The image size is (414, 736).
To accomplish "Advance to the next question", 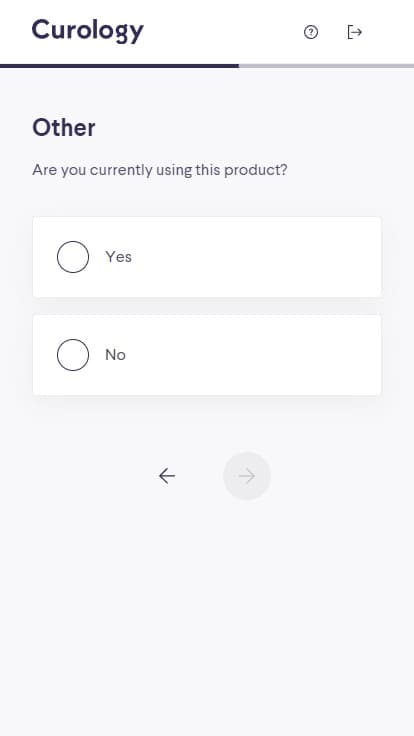I will click(247, 476).
